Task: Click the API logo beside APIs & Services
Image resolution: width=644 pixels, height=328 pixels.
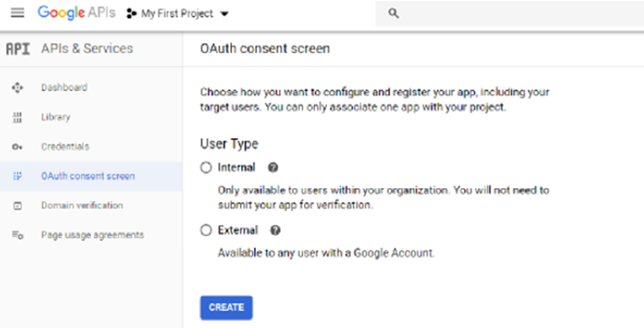Action: point(18,49)
